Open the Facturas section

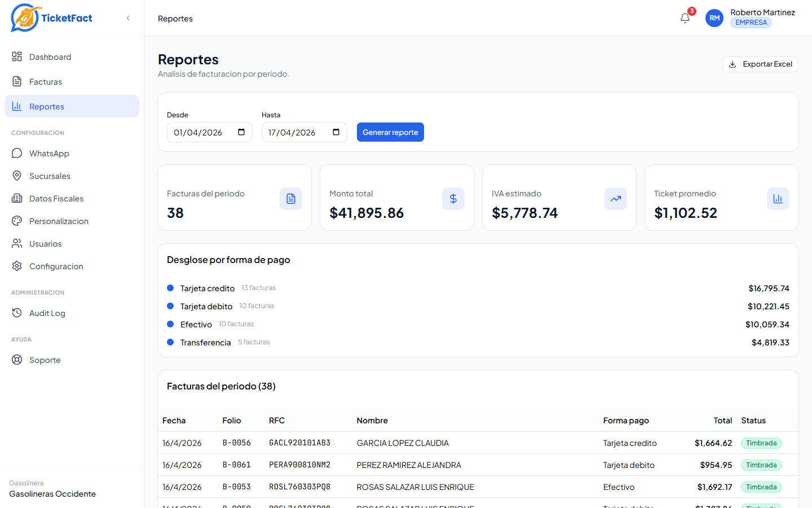coord(46,82)
